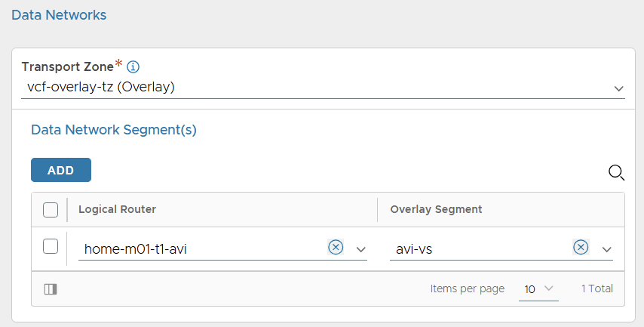
Task: Click the Transport Zone info icon
Action: pyautogui.click(x=133, y=66)
